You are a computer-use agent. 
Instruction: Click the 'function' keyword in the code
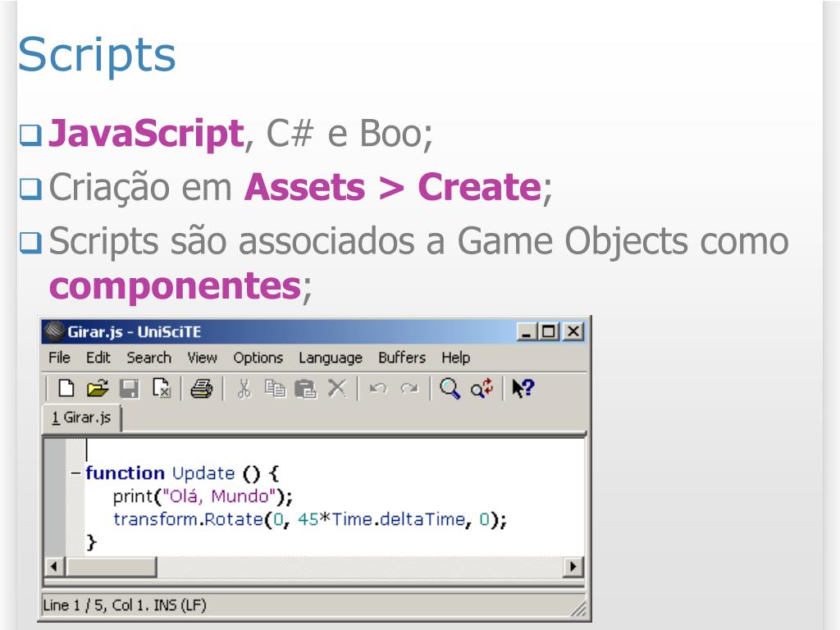(125, 473)
